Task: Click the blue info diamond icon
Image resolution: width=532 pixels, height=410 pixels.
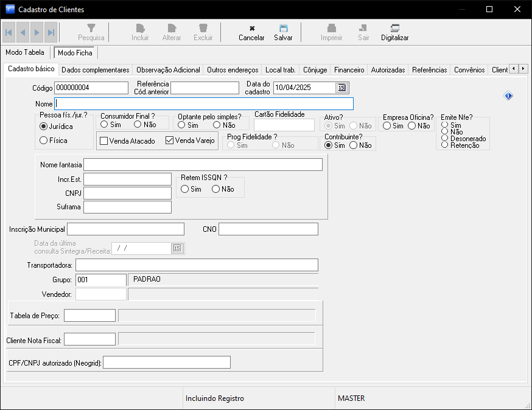Action: coord(509,96)
